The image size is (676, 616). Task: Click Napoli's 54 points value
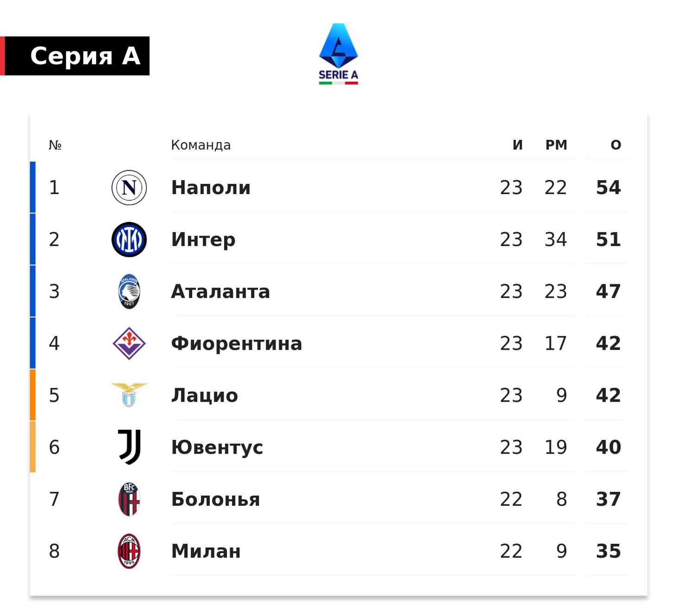608,188
